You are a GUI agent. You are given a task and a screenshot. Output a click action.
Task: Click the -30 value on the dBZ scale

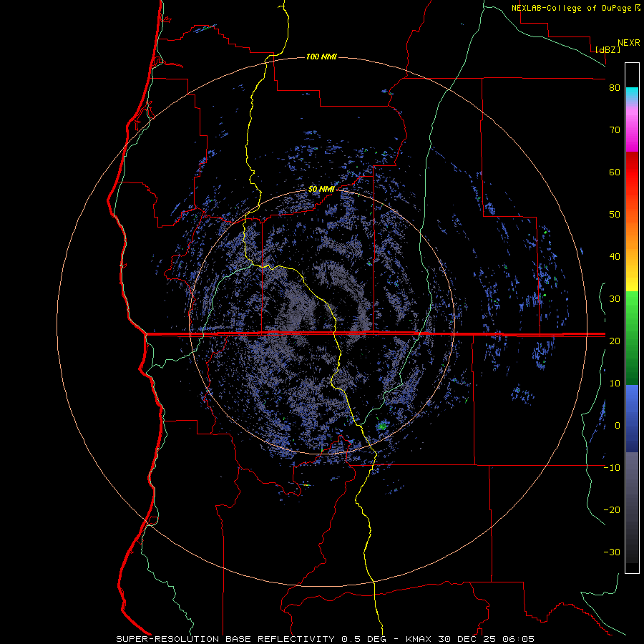tap(612, 552)
